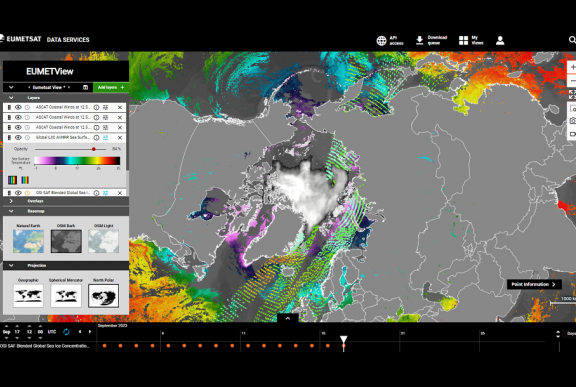This screenshot has height=387, width=576.
Task: Toggle visibility of second ASCAT Coastal Winds layer
Action: (x=18, y=117)
